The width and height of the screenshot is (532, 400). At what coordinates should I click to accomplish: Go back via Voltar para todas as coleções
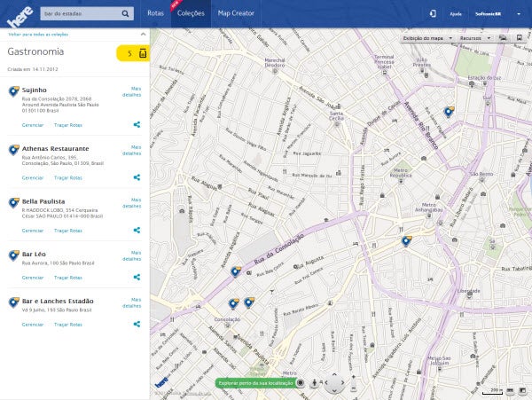(x=40, y=34)
